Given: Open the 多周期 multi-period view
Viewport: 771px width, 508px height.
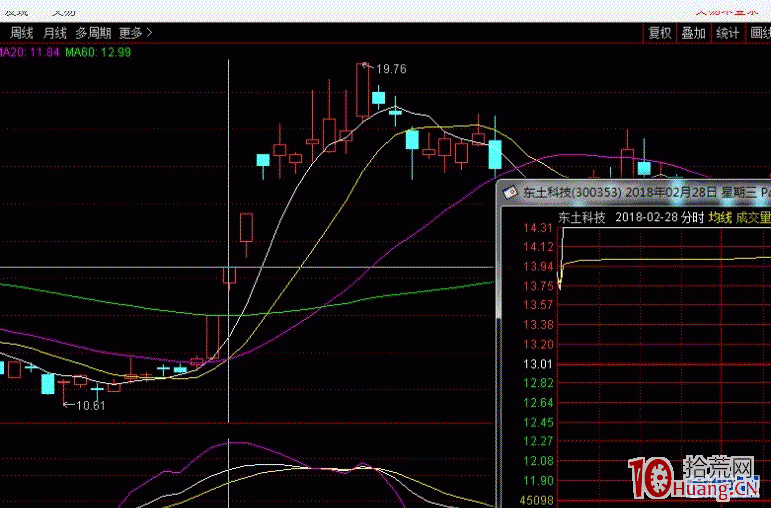Looking at the screenshot, I should click(x=95, y=32).
